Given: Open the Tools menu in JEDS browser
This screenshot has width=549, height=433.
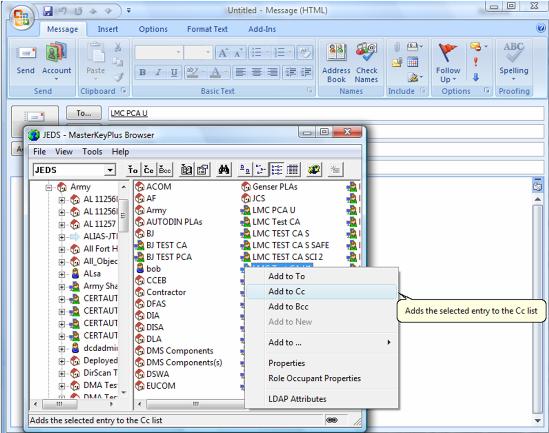Looking at the screenshot, I should [92, 152].
